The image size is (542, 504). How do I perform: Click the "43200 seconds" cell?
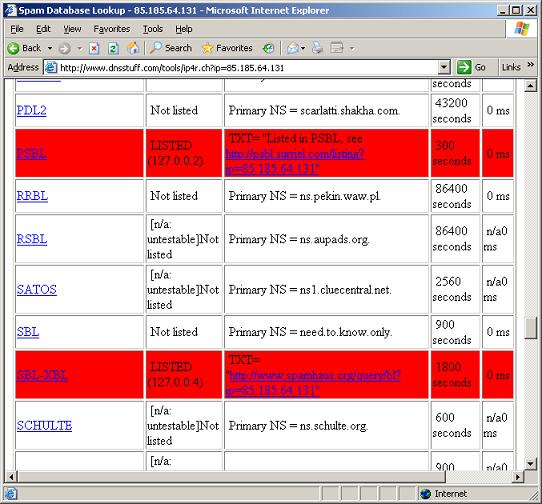(455, 110)
